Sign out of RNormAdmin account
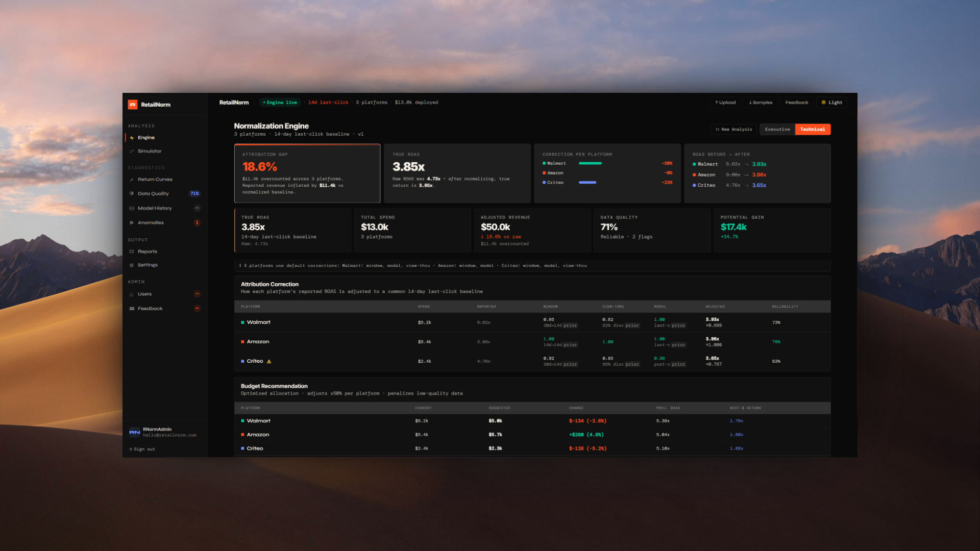Screen dimensions: 980x551 142,449
